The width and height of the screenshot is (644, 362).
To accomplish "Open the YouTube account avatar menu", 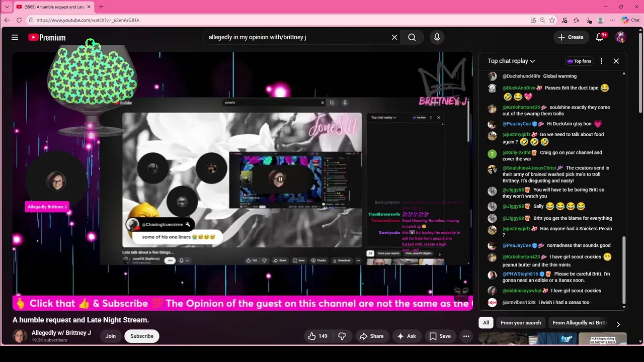I will click(x=621, y=37).
